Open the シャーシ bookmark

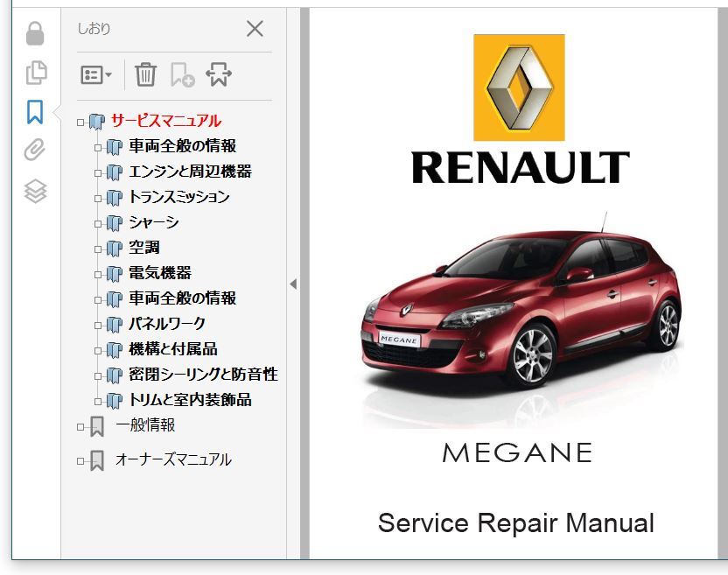click(x=154, y=222)
